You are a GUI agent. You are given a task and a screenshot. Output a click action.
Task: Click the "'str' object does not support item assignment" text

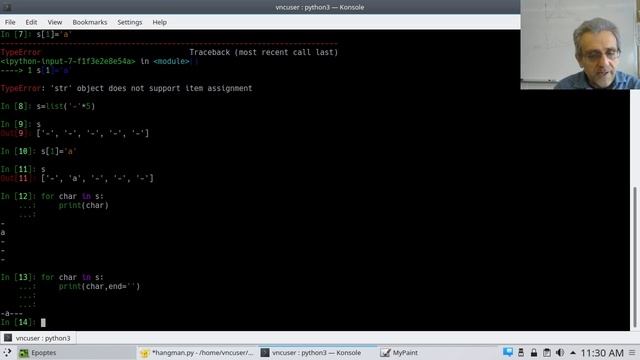click(x=151, y=88)
